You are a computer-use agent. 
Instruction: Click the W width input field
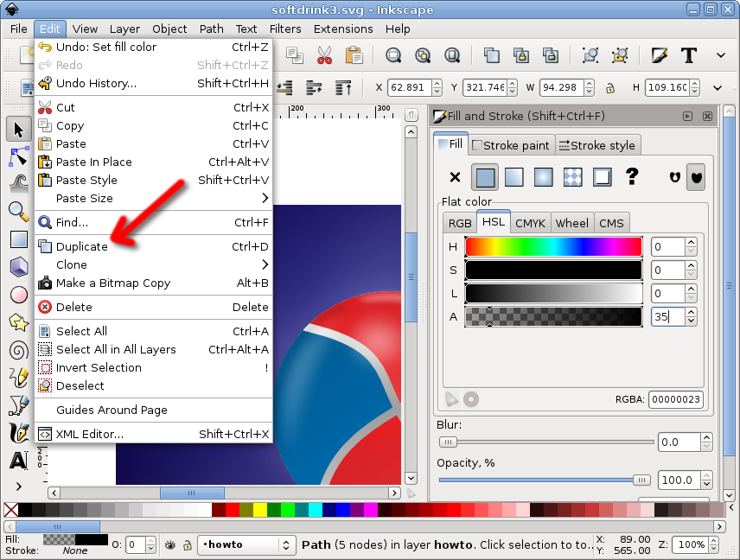pos(562,88)
